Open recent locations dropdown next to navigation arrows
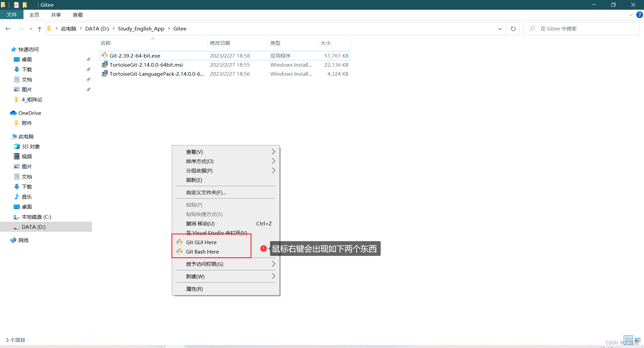 coord(31,29)
